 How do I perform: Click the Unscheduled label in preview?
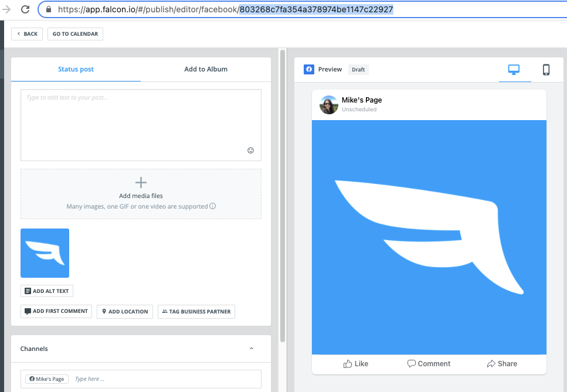pyautogui.click(x=359, y=110)
